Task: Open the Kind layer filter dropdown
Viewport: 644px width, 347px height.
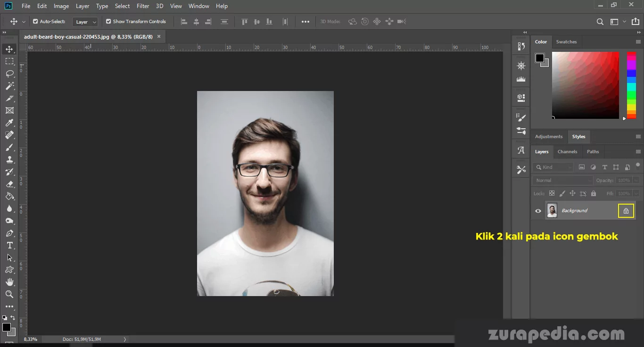Action: pos(553,167)
